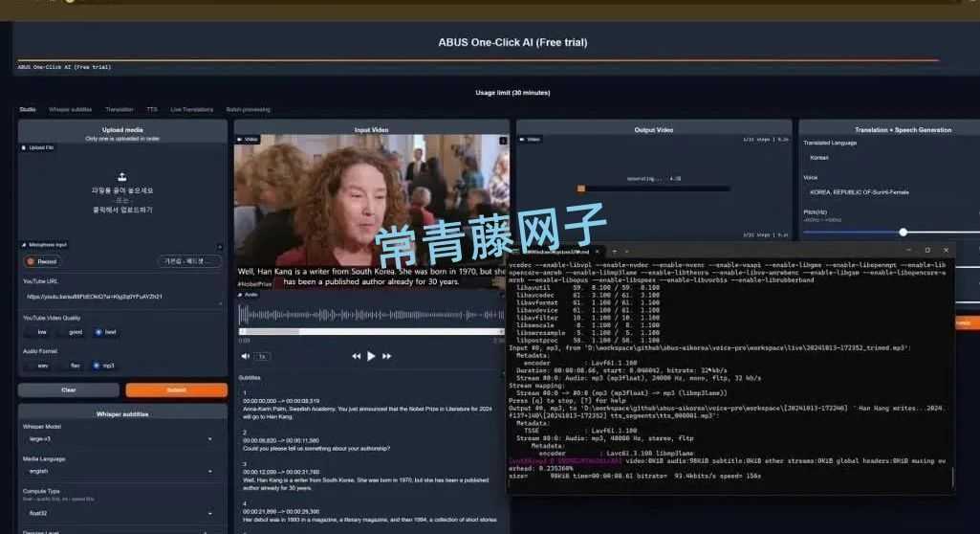This screenshot has width=980, height=534.
Task: Click the Video label badge on Output Video
Action: coord(531,140)
